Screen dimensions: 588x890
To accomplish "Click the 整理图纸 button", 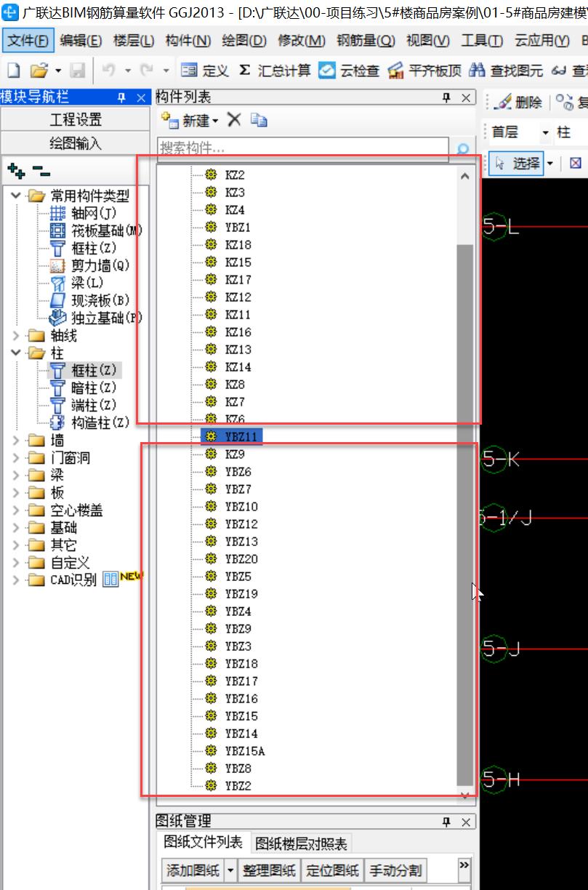I will [x=270, y=870].
